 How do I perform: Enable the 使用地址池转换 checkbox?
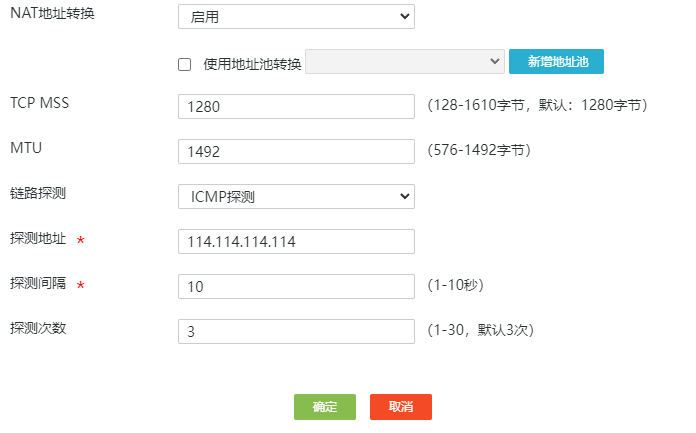[x=185, y=64]
